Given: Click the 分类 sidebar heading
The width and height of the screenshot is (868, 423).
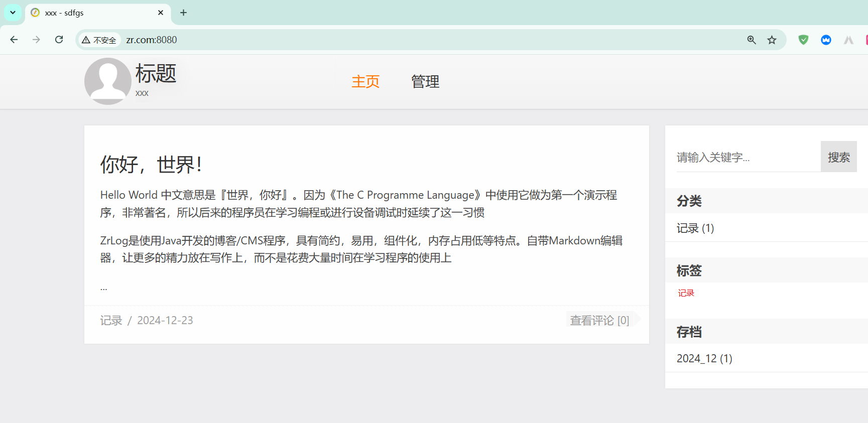Looking at the screenshot, I should coord(689,201).
